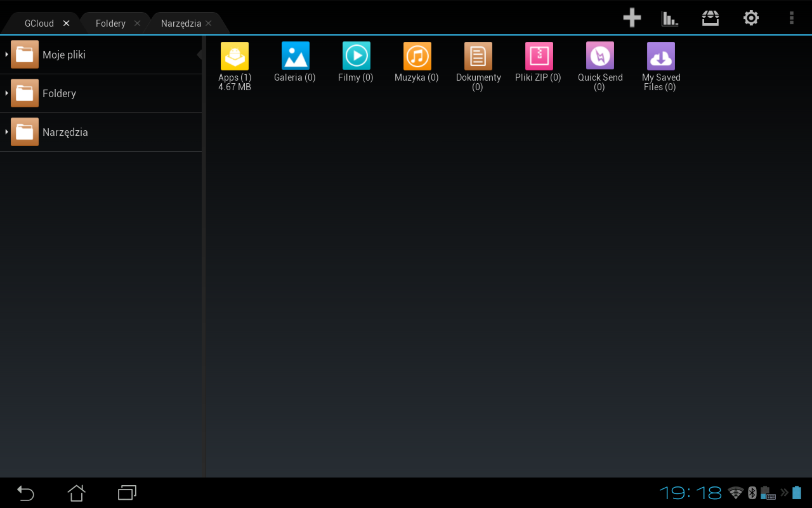The width and height of the screenshot is (812, 508).
Task: Open the app store toolbar icon
Action: coord(710,18)
